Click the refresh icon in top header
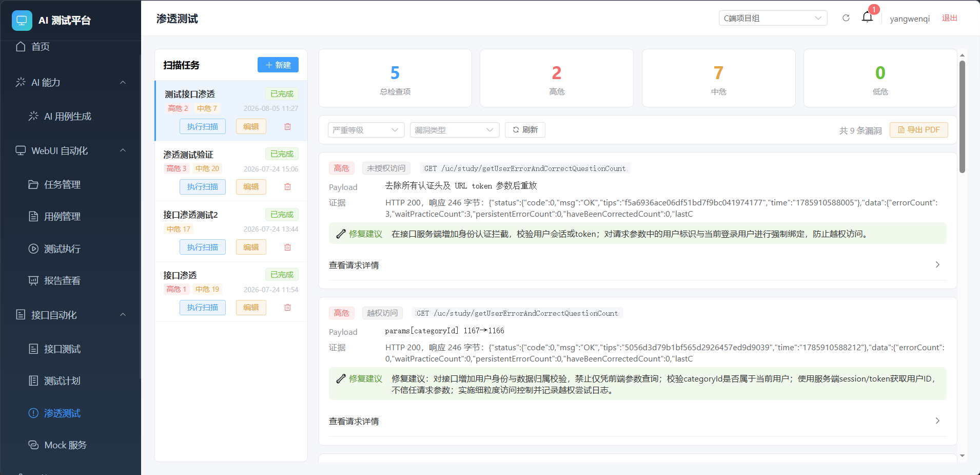The height and width of the screenshot is (475, 980). tap(846, 18)
